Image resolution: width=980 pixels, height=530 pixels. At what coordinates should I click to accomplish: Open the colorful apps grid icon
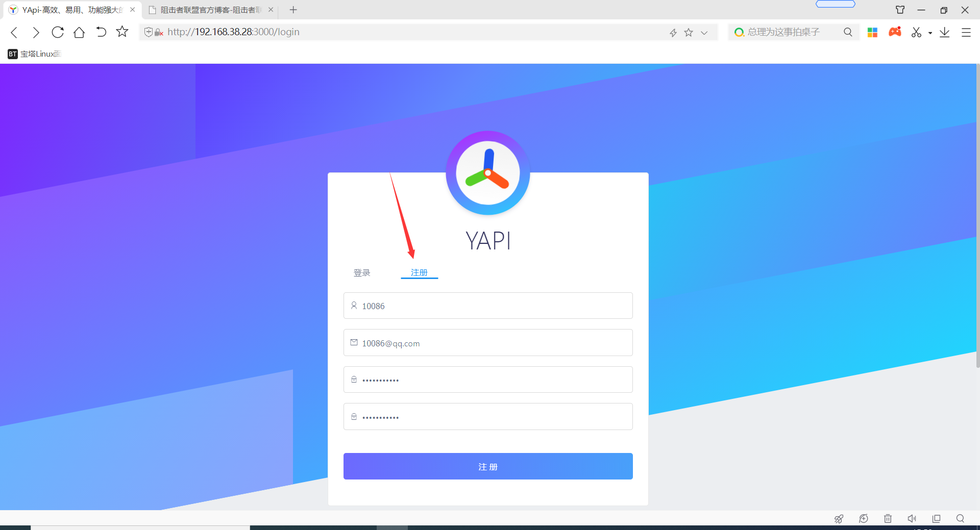(872, 32)
